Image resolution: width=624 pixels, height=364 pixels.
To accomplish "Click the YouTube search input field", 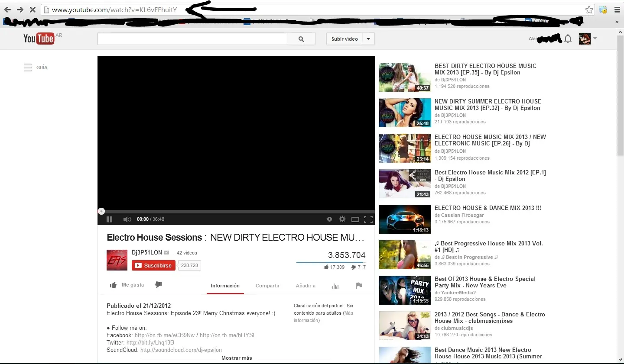I will (192, 39).
